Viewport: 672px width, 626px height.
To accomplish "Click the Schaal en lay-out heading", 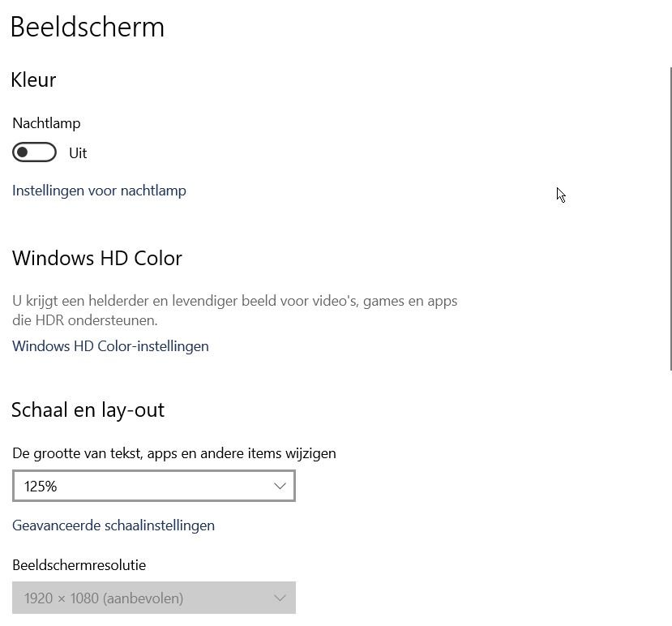I will point(88,409).
